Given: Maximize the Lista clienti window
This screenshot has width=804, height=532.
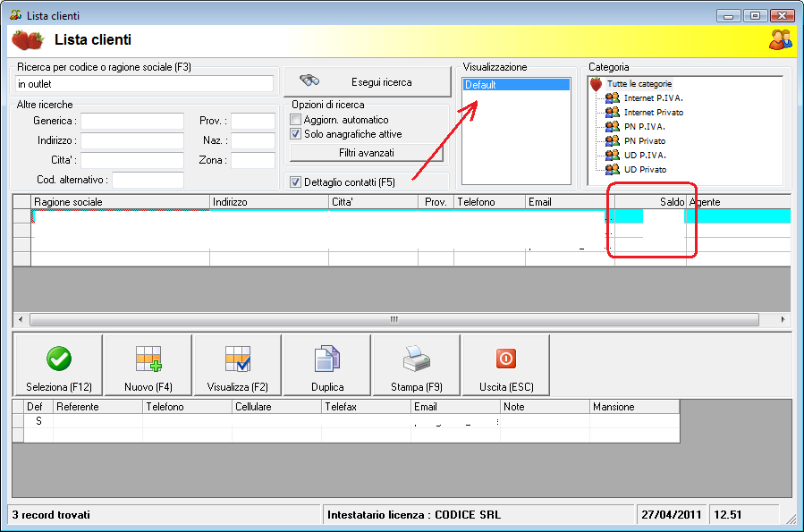Looking at the screenshot, I should pos(755,16).
